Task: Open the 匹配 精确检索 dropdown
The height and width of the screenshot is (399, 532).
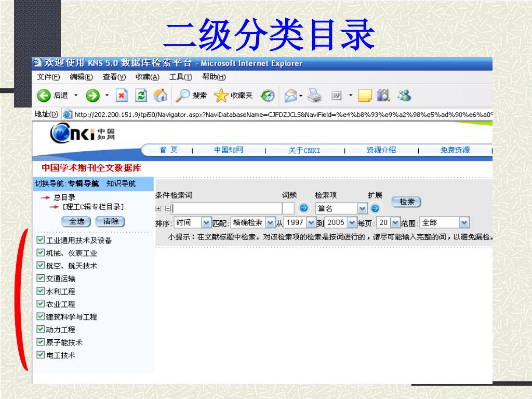Action: pyautogui.click(x=253, y=222)
